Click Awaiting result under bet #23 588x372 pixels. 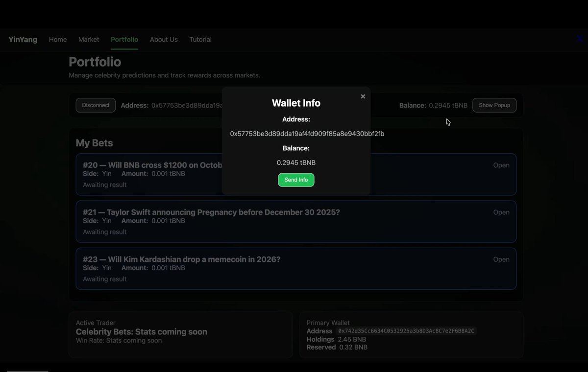pyautogui.click(x=105, y=279)
